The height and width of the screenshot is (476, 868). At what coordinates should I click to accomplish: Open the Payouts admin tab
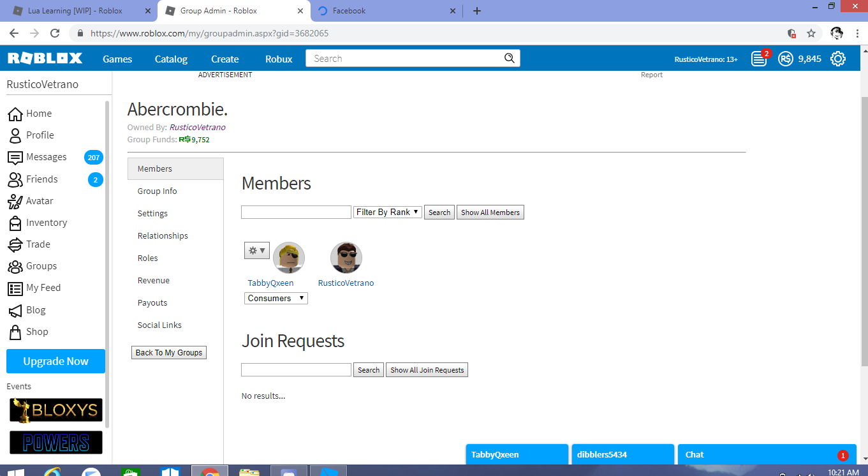[175, 303]
